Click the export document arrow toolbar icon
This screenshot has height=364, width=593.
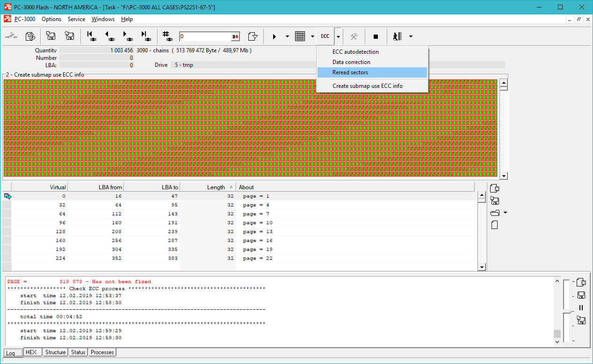tap(253, 36)
